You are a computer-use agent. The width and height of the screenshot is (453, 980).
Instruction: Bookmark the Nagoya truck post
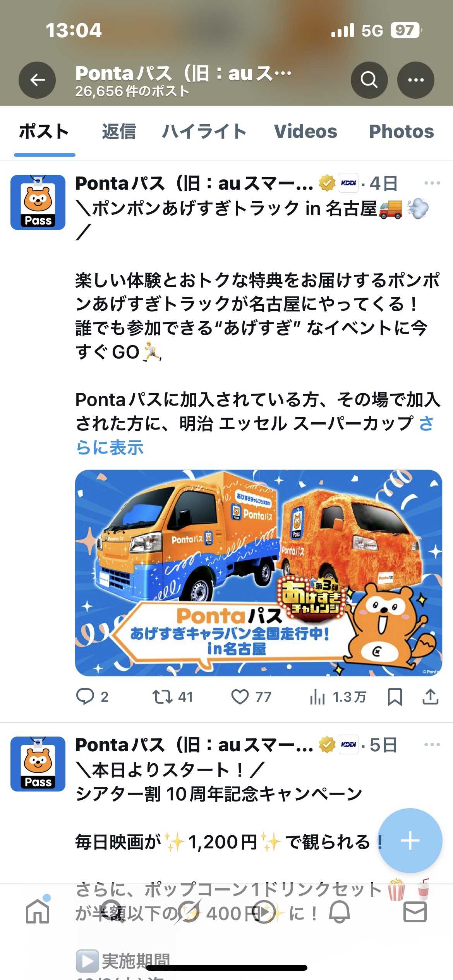coord(395,697)
